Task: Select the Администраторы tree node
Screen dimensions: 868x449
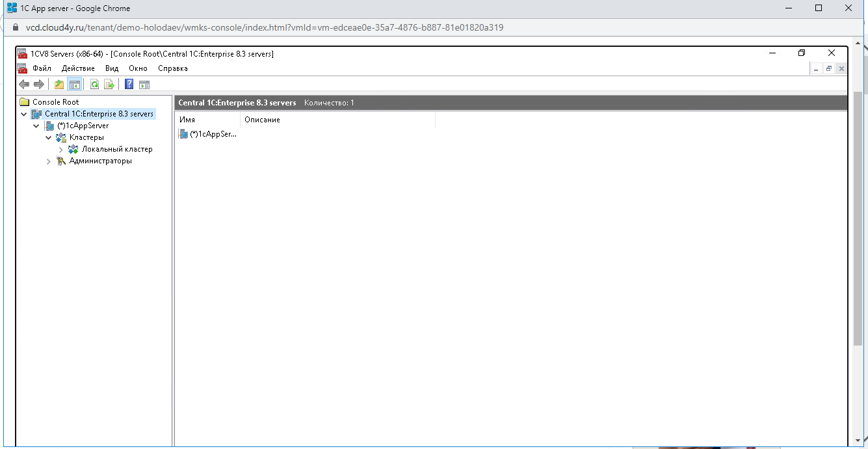Action: pos(100,161)
